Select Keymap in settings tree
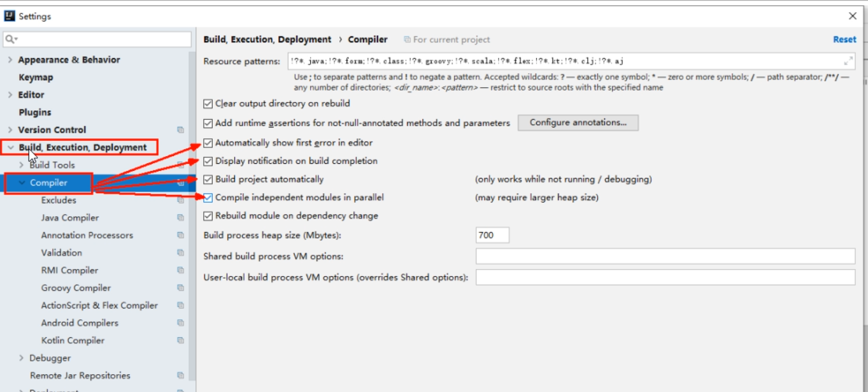This screenshot has width=868, height=392. pyautogui.click(x=36, y=77)
